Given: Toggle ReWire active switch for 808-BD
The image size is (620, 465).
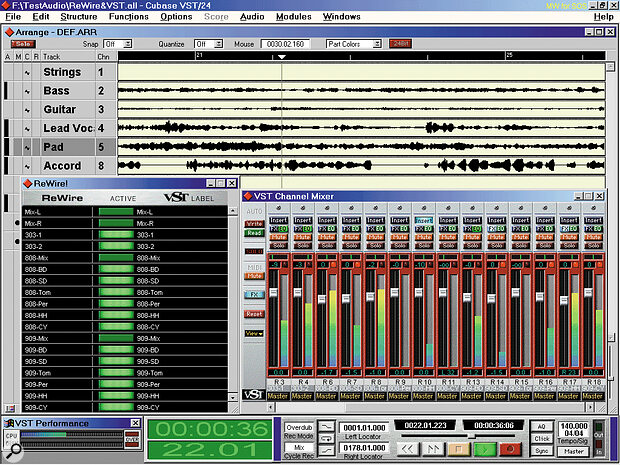Looking at the screenshot, I should [x=116, y=269].
